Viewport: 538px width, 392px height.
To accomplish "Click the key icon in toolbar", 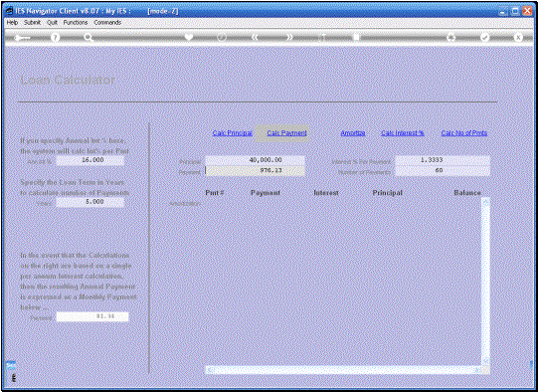I will point(22,38).
